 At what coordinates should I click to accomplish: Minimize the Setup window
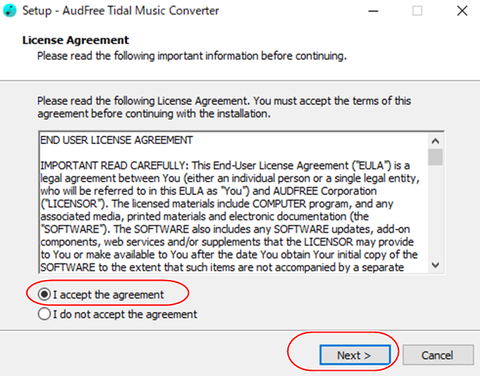[x=373, y=11]
